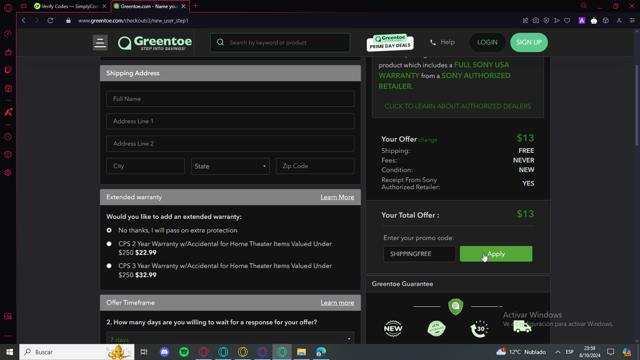Open Microsoft Edge from the taskbar
This screenshot has height=360, width=640.
pos(321,352)
